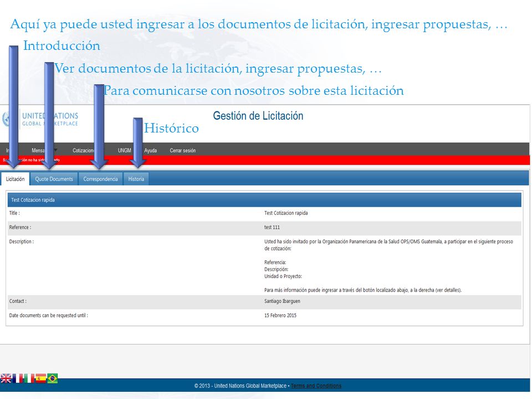Open the Ayuda menu item
532x399 pixels.
(x=150, y=150)
